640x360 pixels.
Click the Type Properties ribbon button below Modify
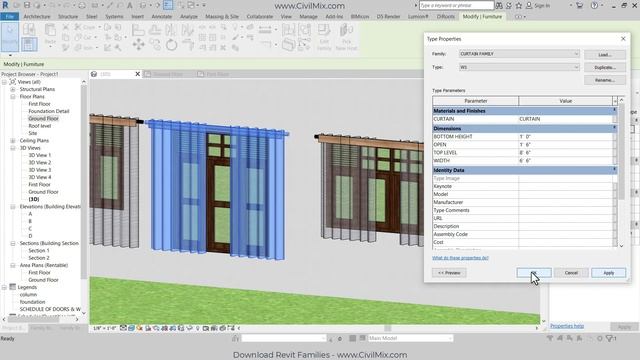click(x=29, y=44)
